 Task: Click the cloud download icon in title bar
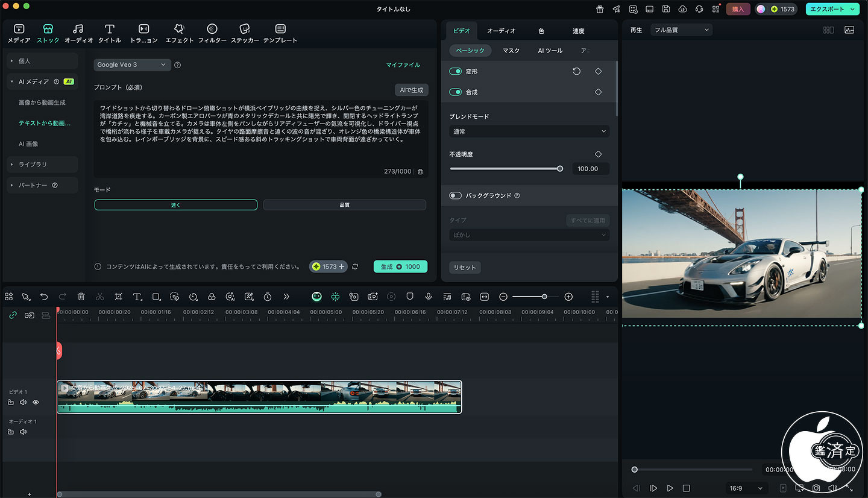pyautogui.click(x=682, y=9)
